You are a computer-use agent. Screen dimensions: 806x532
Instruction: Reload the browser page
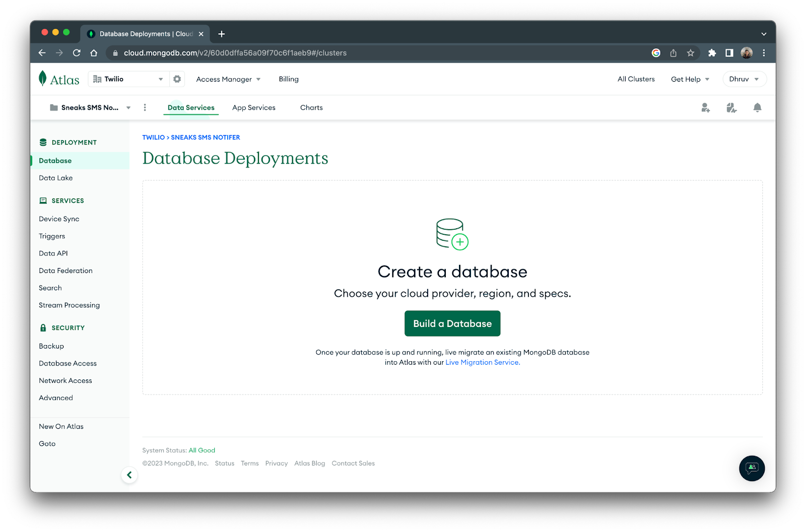pos(77,53)
